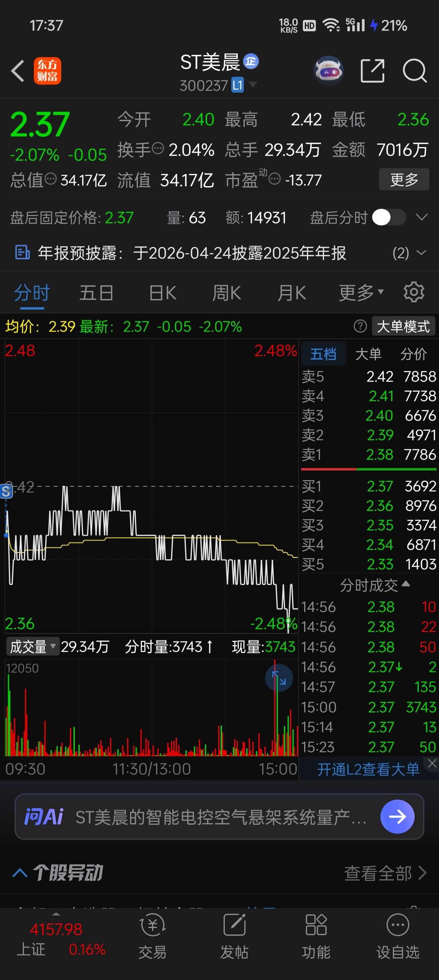Screen dimensions: 439x980
Task: Select the 分价 tab
Action: click(413, 354)
